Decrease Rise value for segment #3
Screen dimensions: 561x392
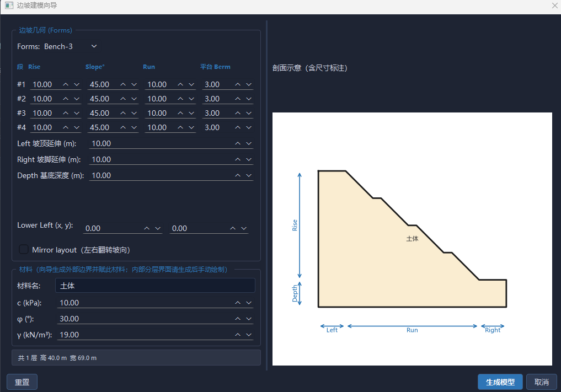point(77,113)
